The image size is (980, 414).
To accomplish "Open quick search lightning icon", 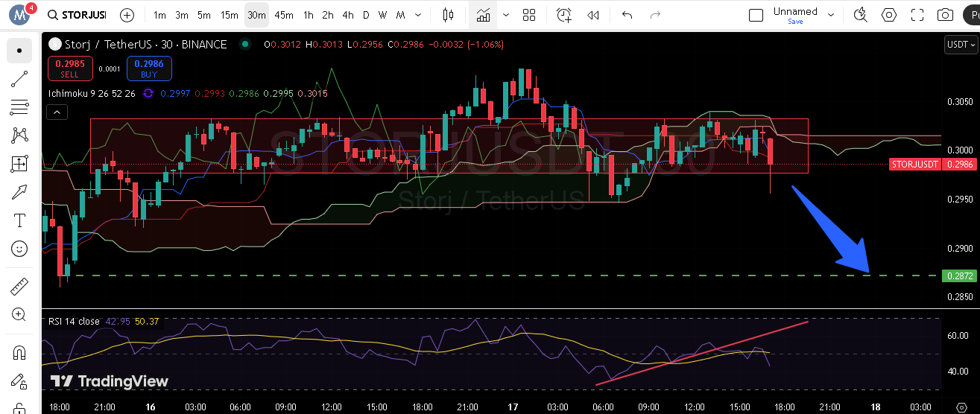I will point(861,15).
